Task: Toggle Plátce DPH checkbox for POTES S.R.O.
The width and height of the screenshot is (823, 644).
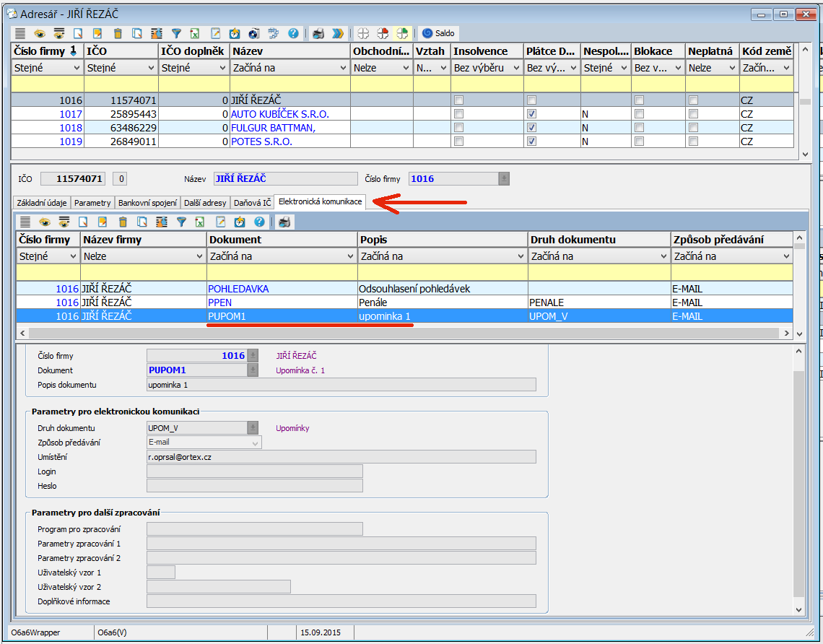Action: pyautogui.click(x=531, y=142)
